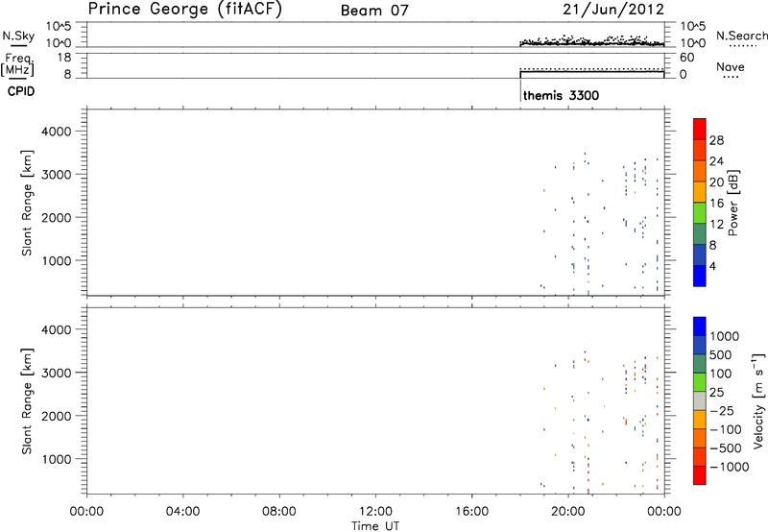768x532 pixels.
Task: Click the red top segment of Power colorbar
Action: pos(700,129)
